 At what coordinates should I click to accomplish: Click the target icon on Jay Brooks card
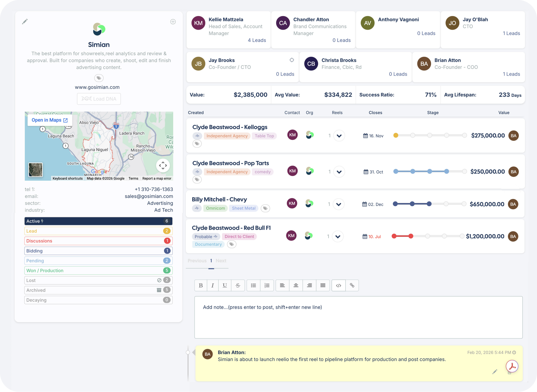[292, 60]
